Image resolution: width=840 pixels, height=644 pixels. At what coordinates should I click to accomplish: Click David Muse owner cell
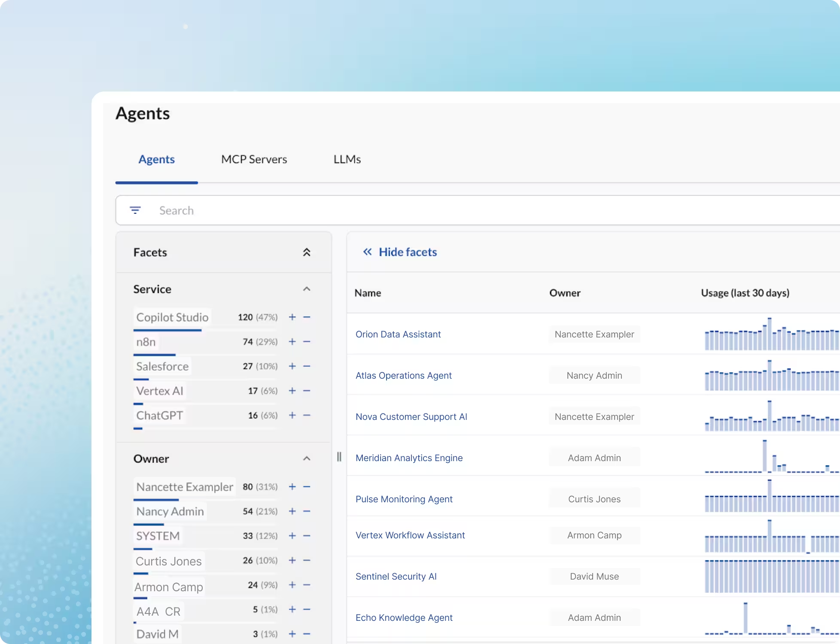tap(594, 577)
